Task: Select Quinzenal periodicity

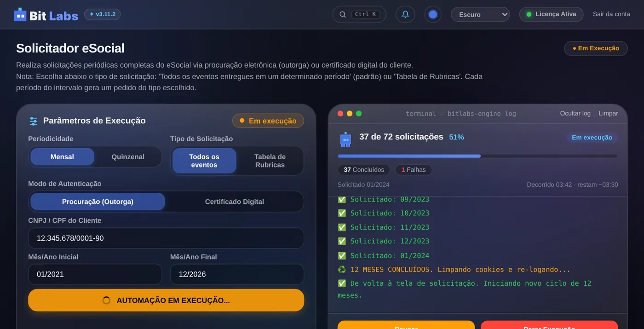Action: (128, 157)
